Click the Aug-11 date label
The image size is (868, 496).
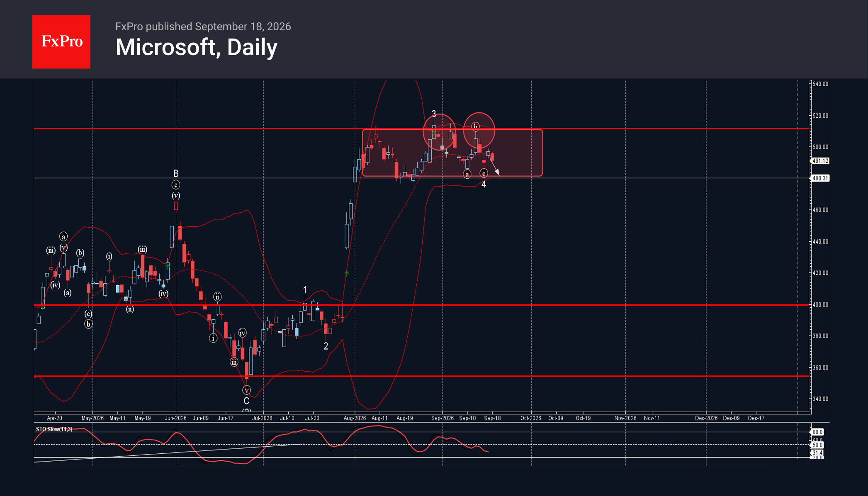pos(379,418)
